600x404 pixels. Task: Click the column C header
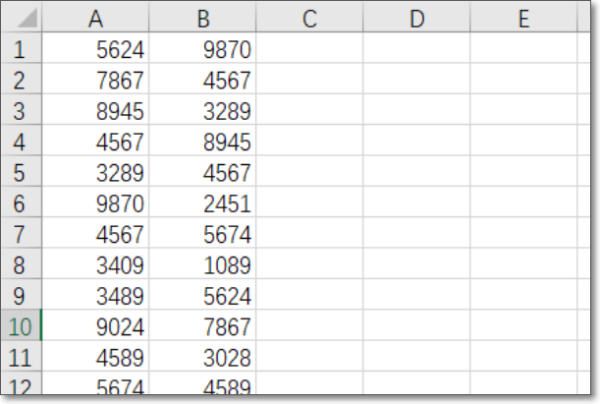[309, 20]
